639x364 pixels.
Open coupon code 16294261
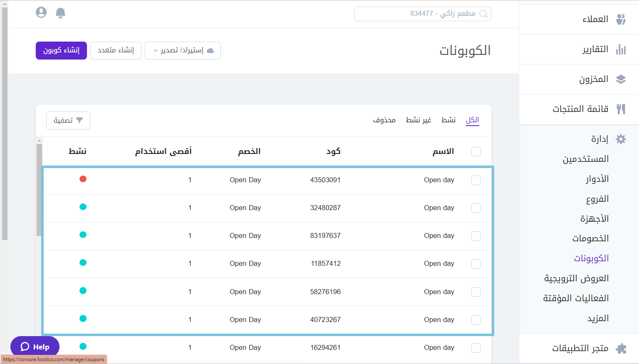325,347
